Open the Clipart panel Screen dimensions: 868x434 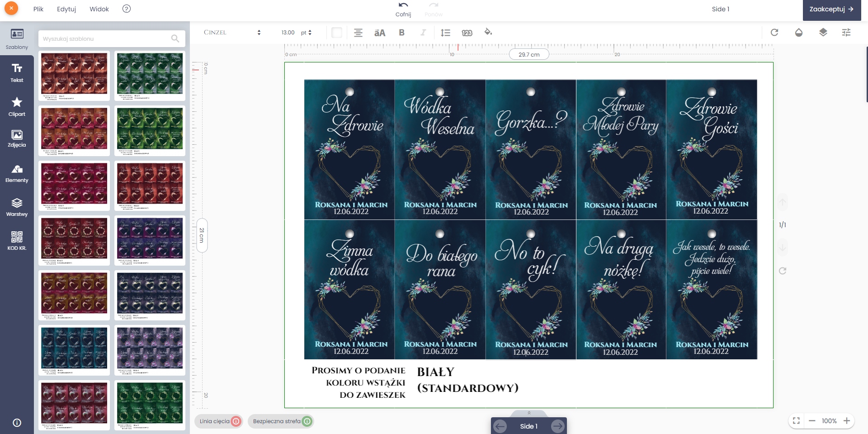click(17, 106)
